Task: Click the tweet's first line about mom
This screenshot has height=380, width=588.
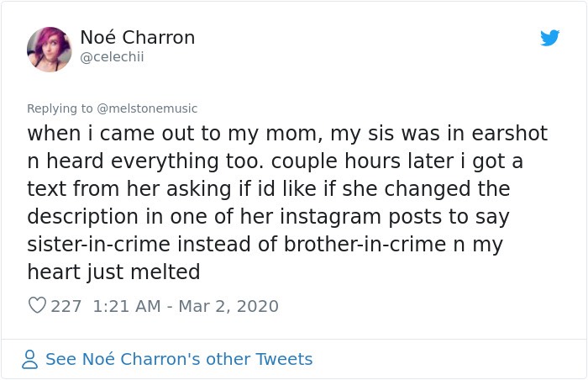Action: pyautogui.click(x=287, y=134)
